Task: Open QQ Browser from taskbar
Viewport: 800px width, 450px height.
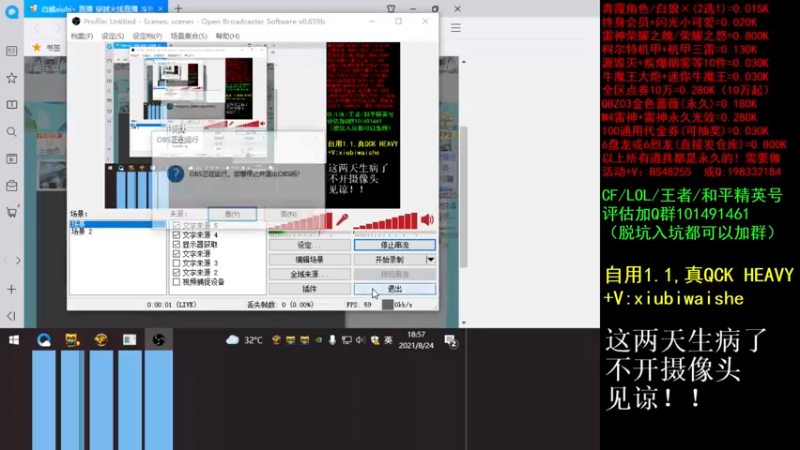Action: (x=44, y=340)
